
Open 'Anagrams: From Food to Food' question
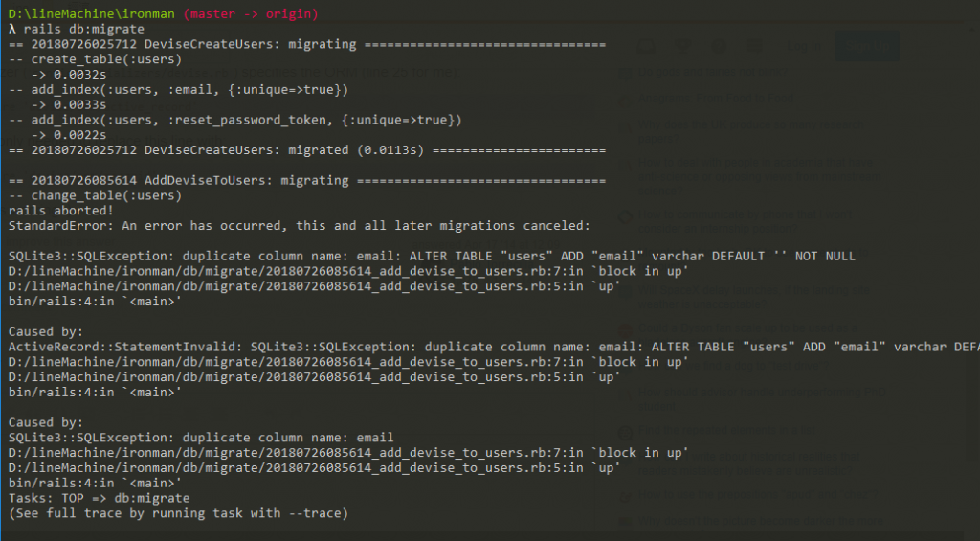pyautogui.click(x=716, y=99)
